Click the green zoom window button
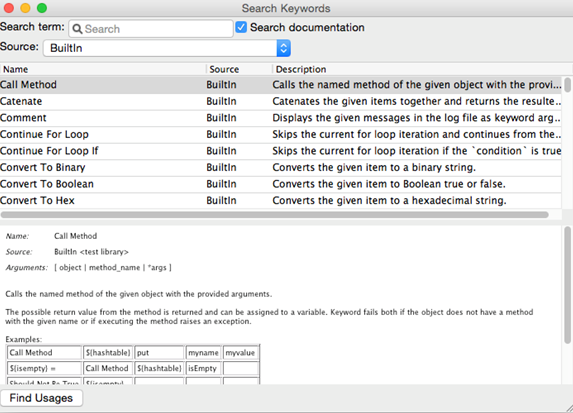 42,8
